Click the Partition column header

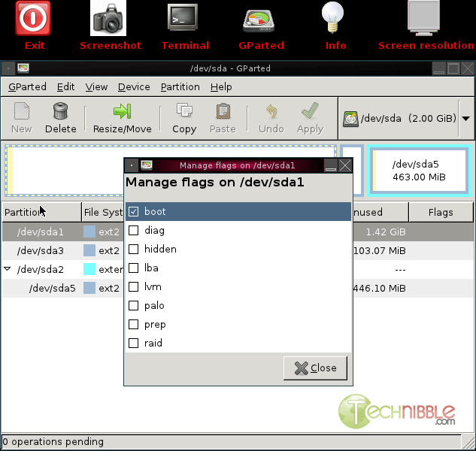coord(42,212)
